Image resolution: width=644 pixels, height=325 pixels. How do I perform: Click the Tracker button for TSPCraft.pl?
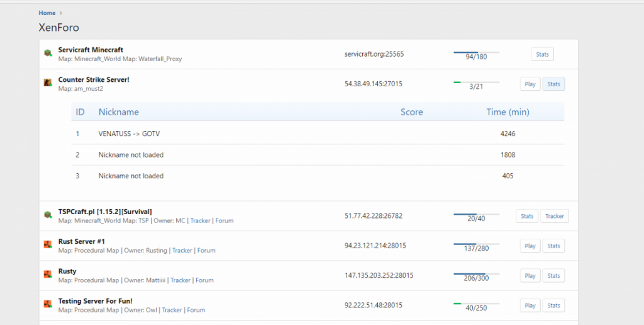(555, 216)
